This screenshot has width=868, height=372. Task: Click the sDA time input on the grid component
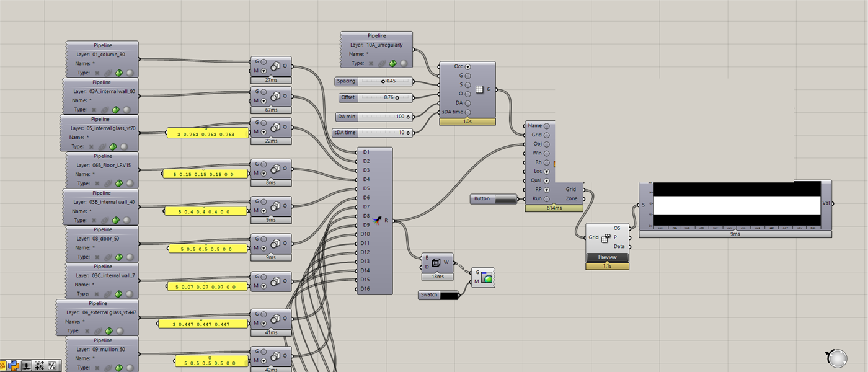point(453,112)
